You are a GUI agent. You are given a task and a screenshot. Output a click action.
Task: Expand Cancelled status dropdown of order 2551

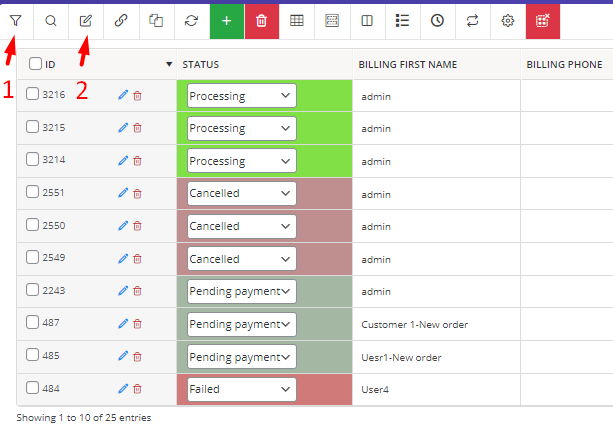tap(241, 193)
